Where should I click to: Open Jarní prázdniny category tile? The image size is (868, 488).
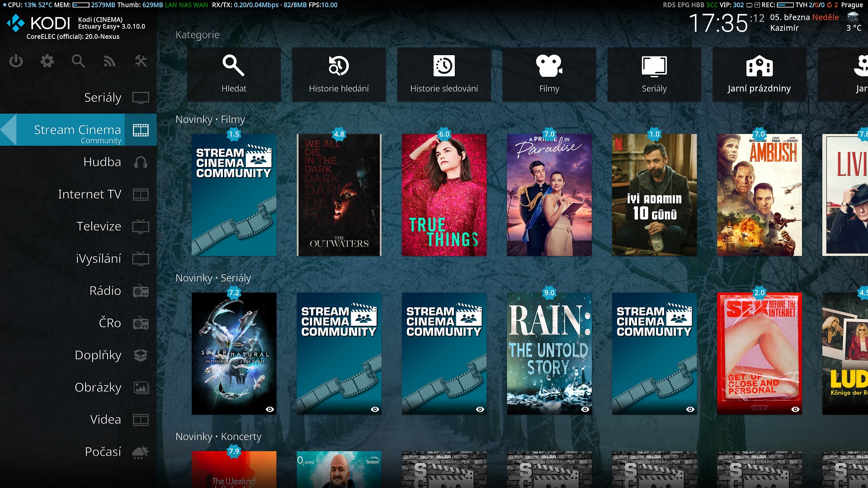click(759, 75)
